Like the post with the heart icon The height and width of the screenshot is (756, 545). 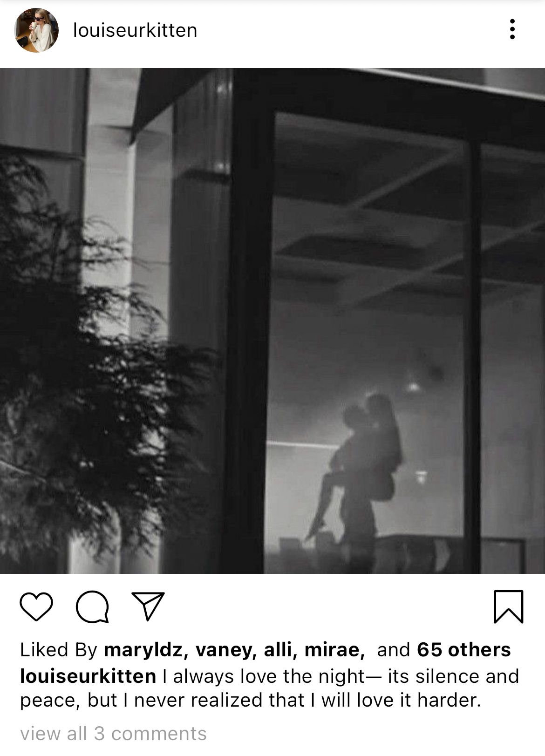coord(36,606)
